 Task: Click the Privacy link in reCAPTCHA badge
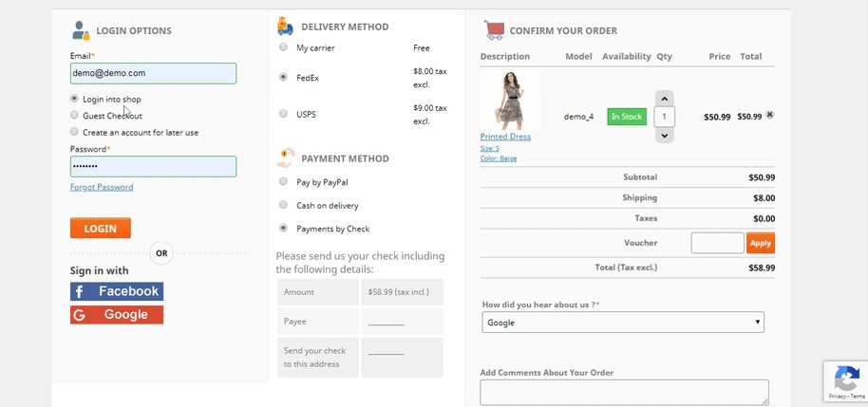coord(837,397)
